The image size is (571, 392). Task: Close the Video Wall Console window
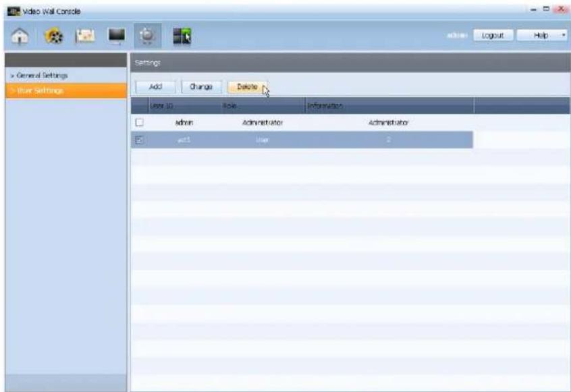pos(561,9)
